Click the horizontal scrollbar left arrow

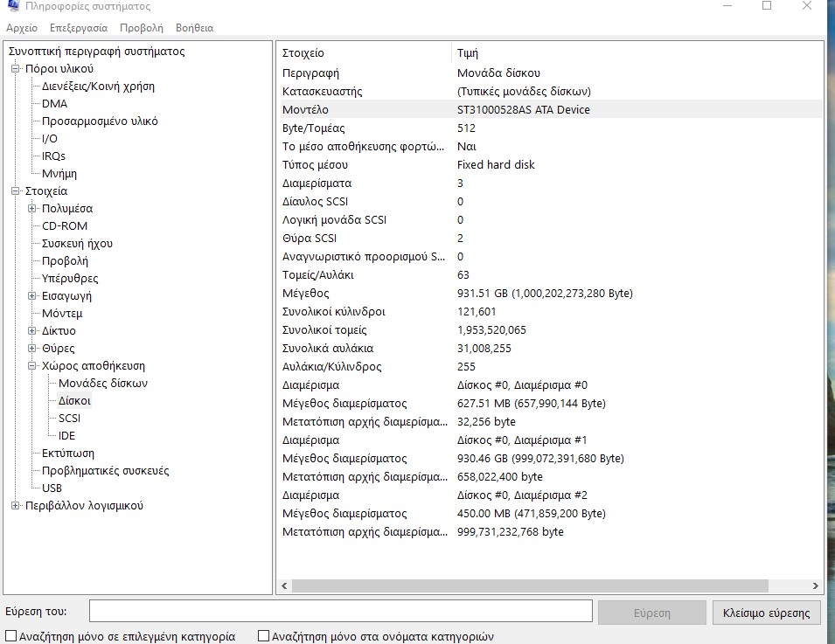tap(284, 586)
